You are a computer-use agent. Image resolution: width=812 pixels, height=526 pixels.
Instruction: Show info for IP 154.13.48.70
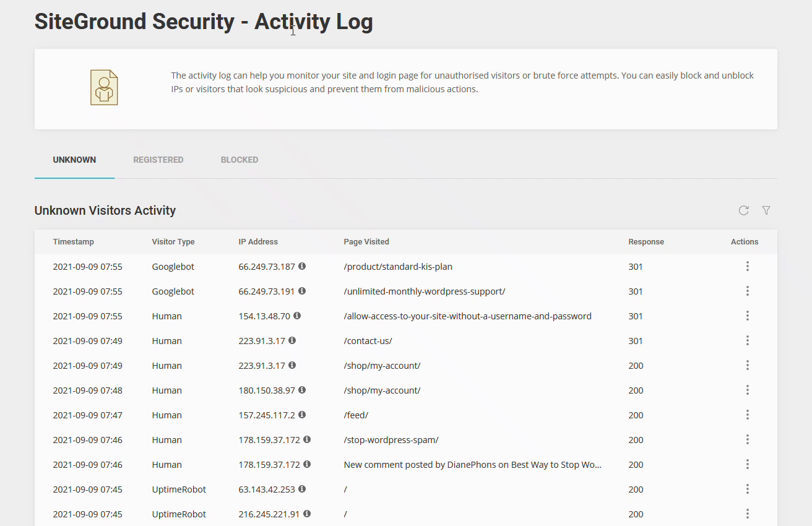[297, 316]
